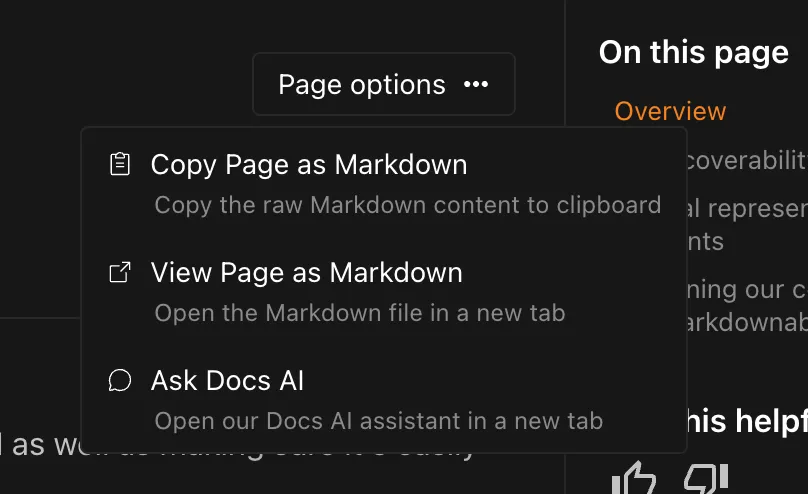Click 'Open our Docs AI assistant' description

[378, 421]
